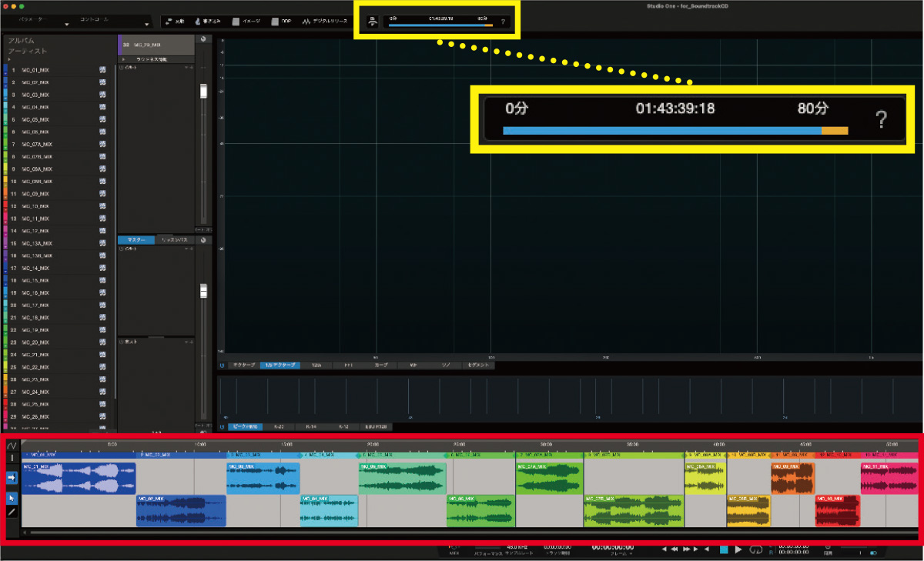Click the DDP export icon

(x=275, y=22)
